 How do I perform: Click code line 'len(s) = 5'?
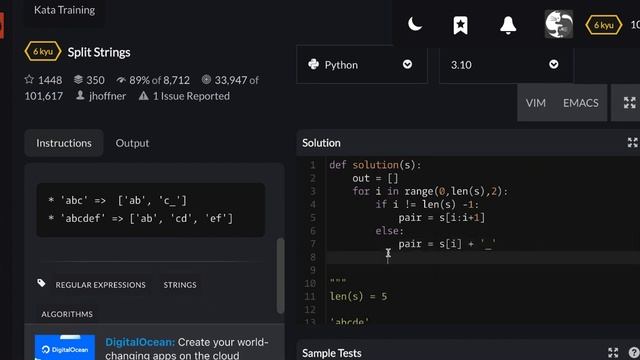(x=358, y=296)
